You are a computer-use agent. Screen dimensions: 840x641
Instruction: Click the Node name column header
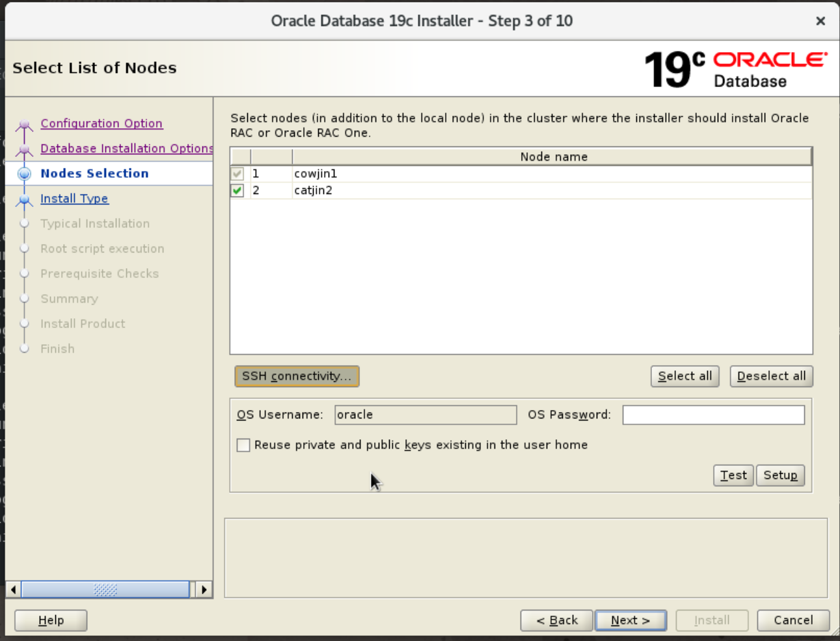(552, 157)
